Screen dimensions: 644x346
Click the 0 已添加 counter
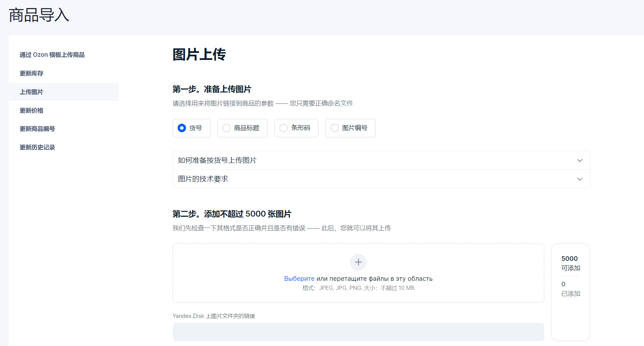pyautogui.click(x=571, y=289)
